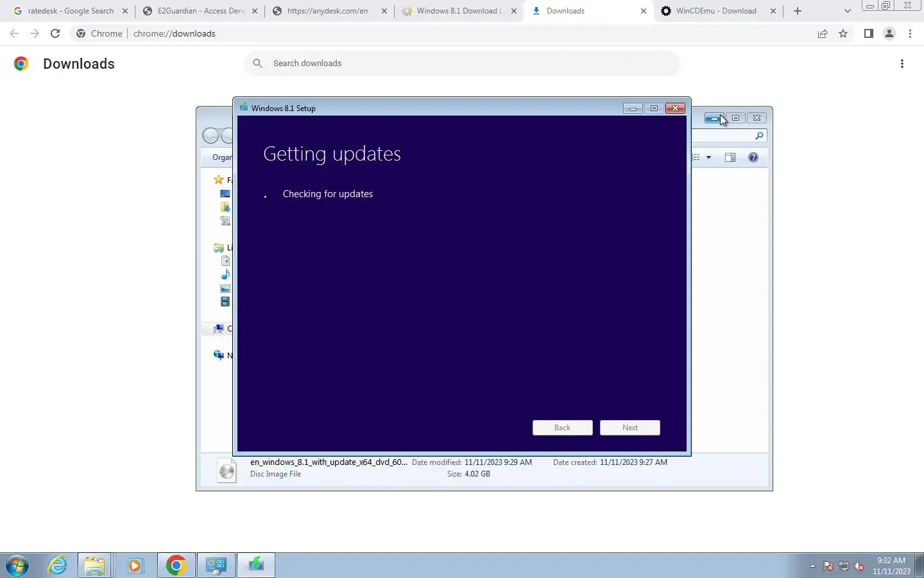Image resolution: width=924 pixels, height=578 pixels.
Task: Select the Downloads folder icon in Explorer sidebar
Action: tap(225, 207)
